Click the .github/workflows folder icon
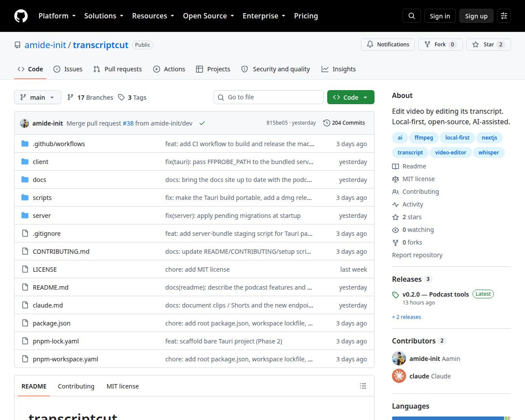Viewport: 525px width, 420px height. tap(25, 144)
